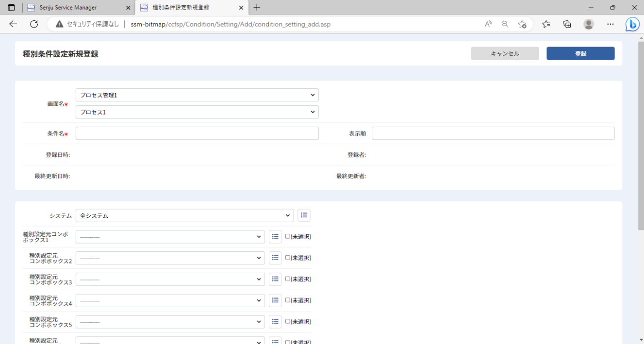Viewport: 644px width, 344px height.
Task: Toggle (未選択) checkbox for コンボボックス4
Action: pyautogui.click(x=288, y=300)
